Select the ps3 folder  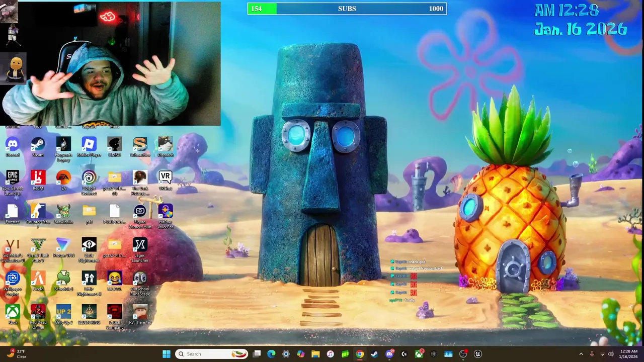click(89, 214)
